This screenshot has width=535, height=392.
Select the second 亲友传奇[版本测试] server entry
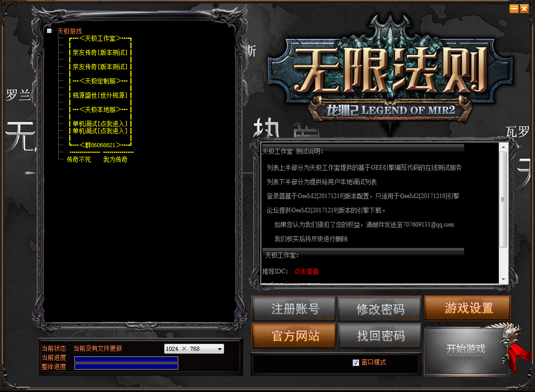tap(100, 67)
